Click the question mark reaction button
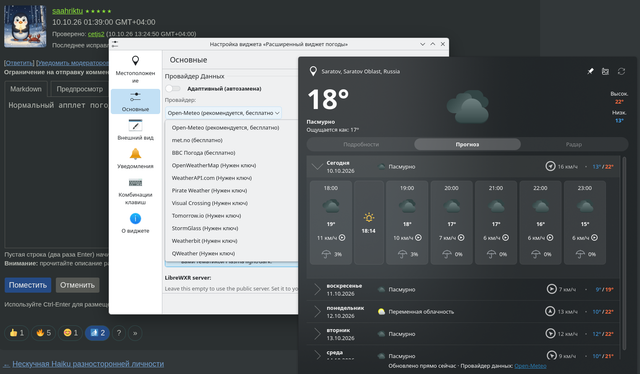This screenshot has height=374, width=640. click(119, 333)
